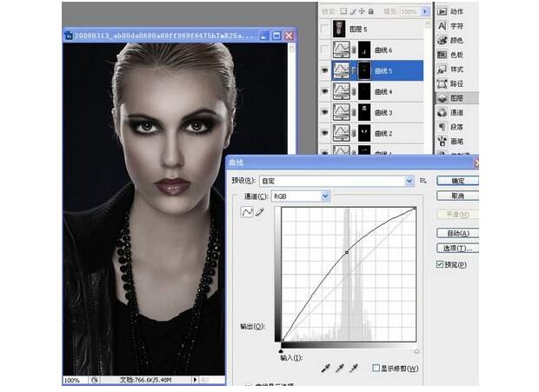Click the mask link icon on 曲线 3
Screen dimensions: 539x392
pyautogui.click(x=354, y=113)
